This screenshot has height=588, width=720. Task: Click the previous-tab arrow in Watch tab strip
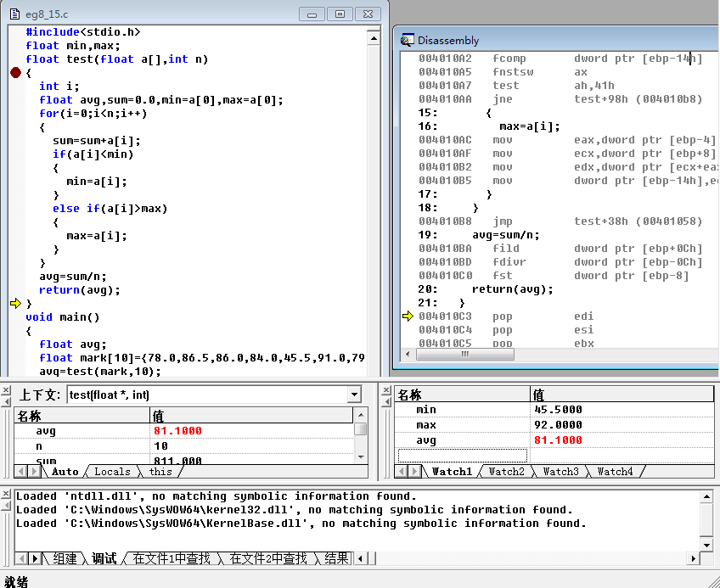(402, 472)
